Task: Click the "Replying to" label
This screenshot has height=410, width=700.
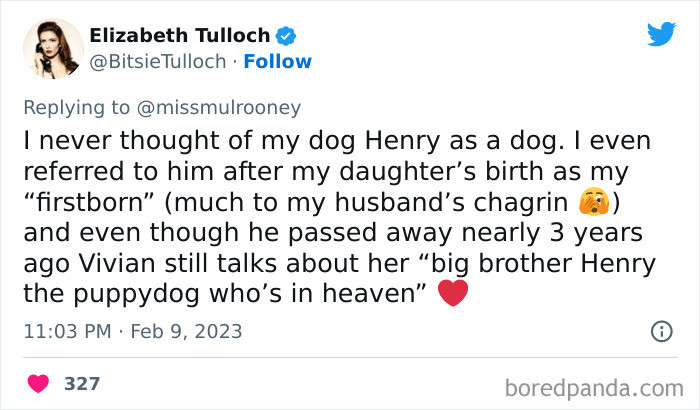Action: (77, 105)
